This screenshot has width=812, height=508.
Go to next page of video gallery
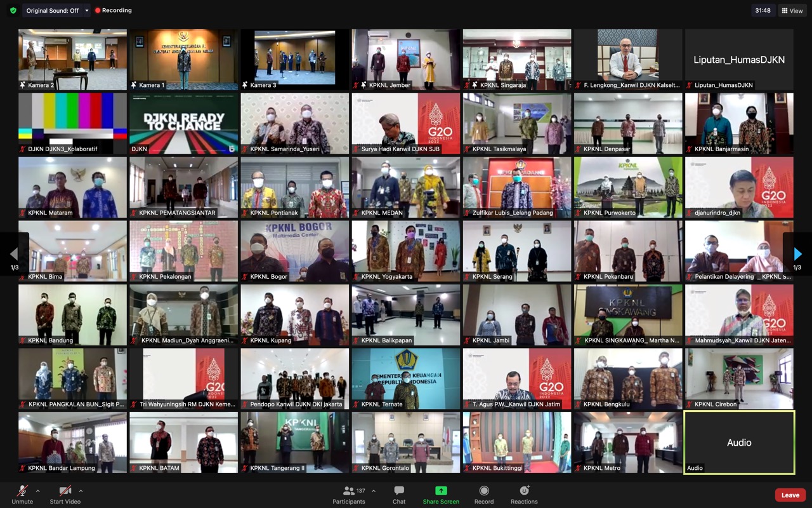pos(797,255)
